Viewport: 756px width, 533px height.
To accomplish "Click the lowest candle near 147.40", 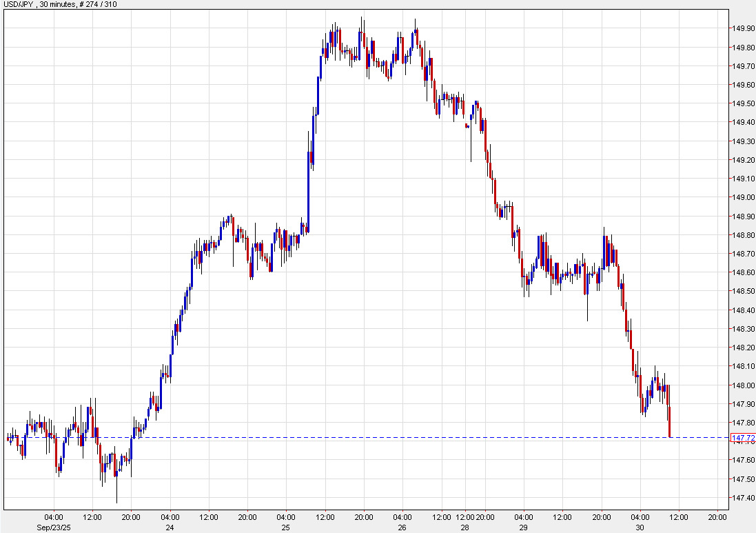I will coord(116,483).
